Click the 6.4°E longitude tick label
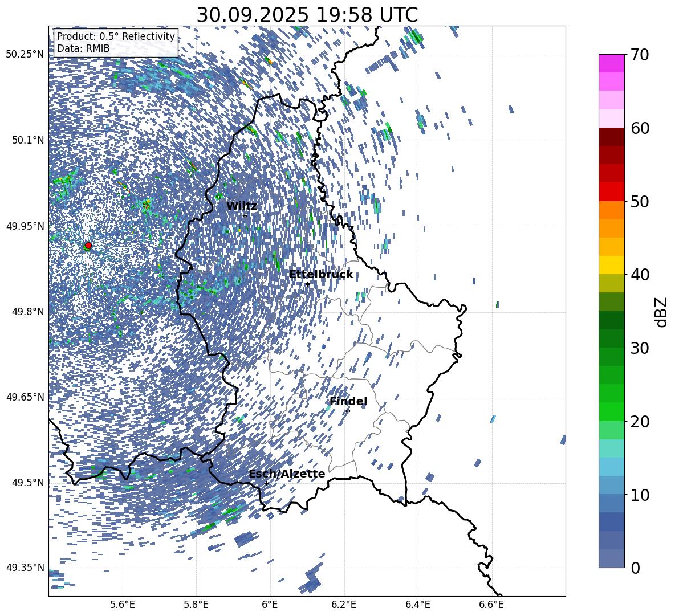Screen dimensions: 675x616 417,605
